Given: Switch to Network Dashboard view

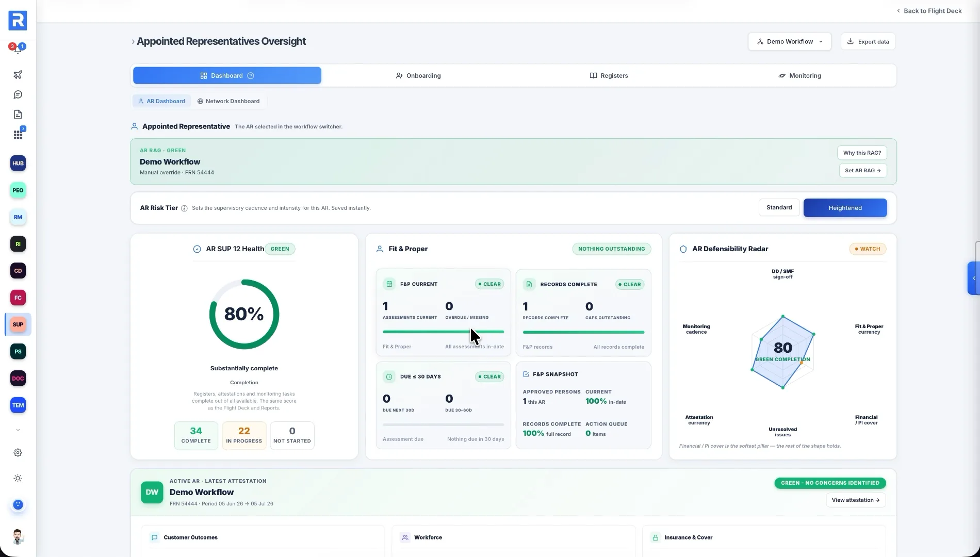Looking at the screenshot, I should 228,101.
